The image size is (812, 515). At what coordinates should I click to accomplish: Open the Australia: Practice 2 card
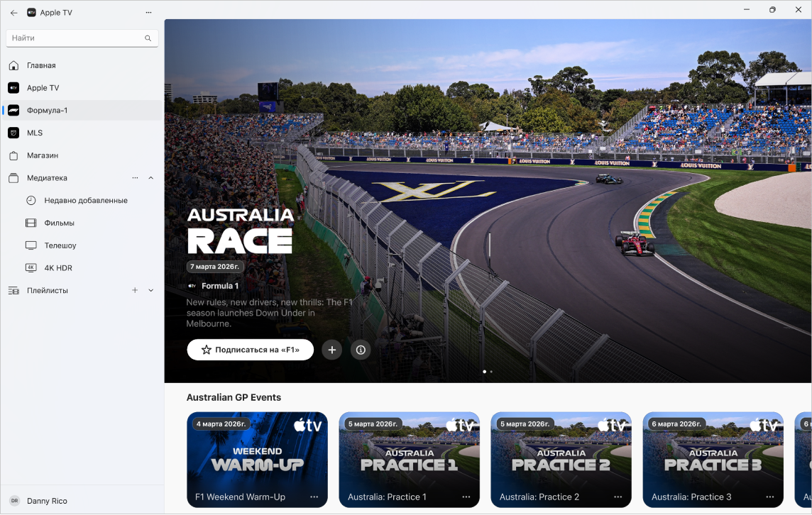tap(561, 460)
